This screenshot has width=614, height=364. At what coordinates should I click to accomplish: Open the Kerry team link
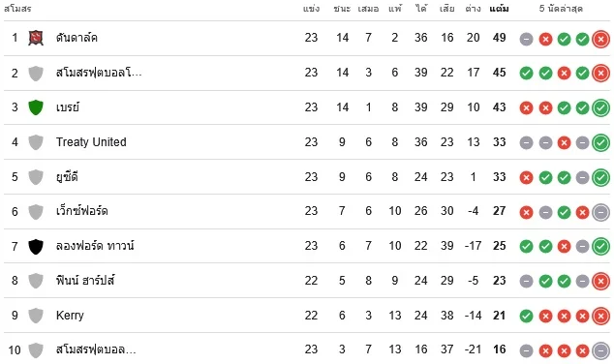pos(70,315)
